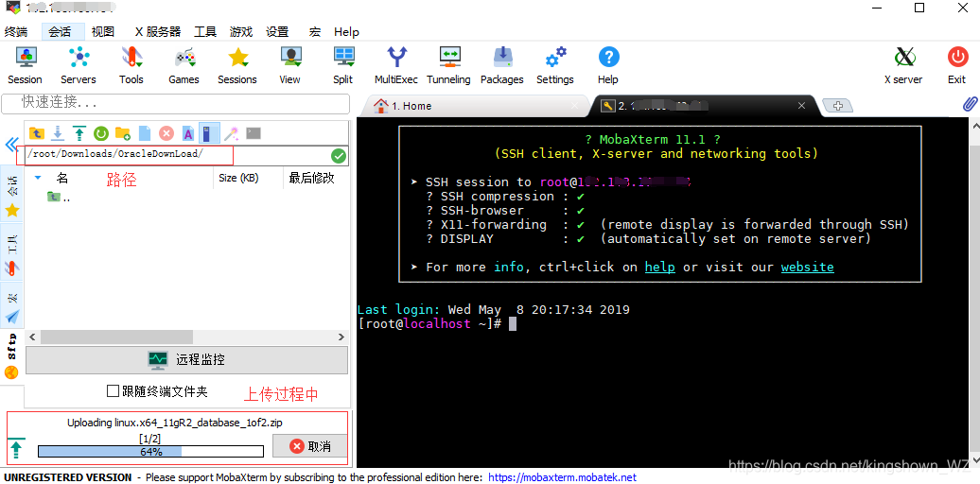
Task: Refresh the SFTP folder with green icon
Action: click(x=100, y=133)
